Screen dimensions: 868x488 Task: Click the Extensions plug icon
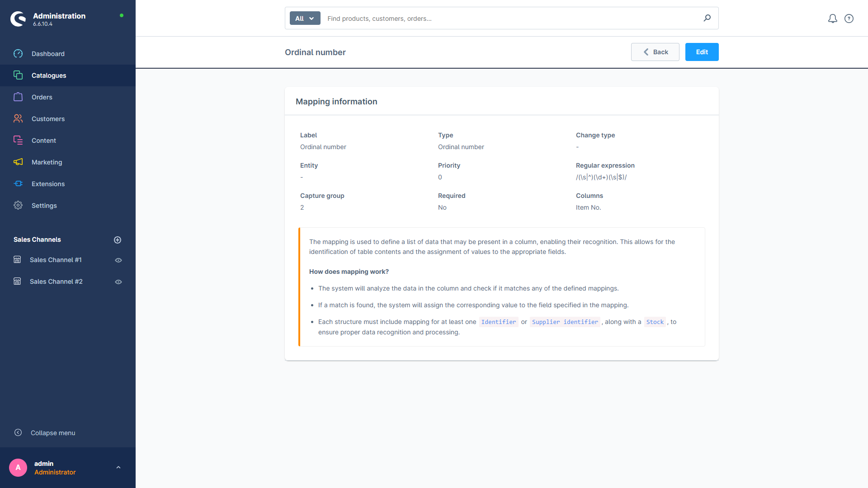(18, 184)
